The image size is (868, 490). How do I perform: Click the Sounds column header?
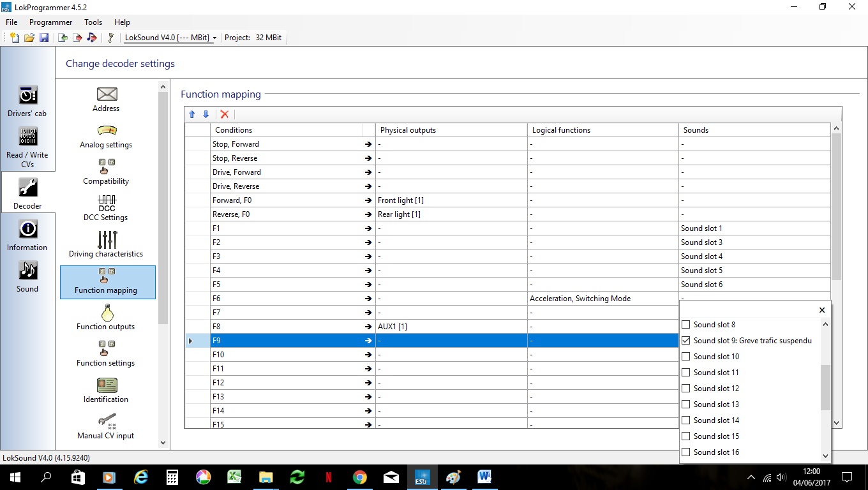[x=755, y=130]
